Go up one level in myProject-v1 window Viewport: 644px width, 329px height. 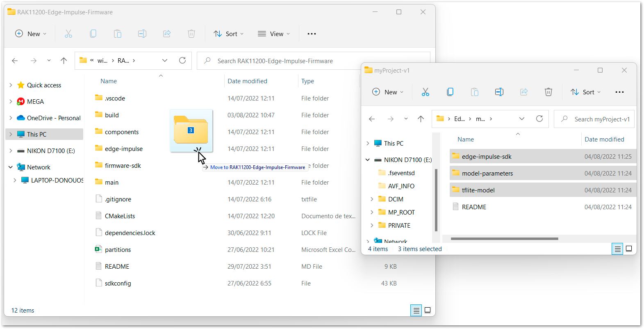pyautogui.click(x=421, y=119)
